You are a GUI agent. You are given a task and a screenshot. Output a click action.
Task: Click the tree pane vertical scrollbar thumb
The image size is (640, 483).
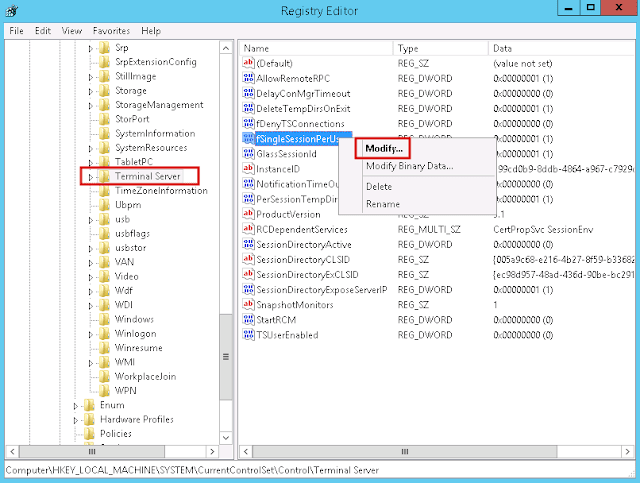coord(226,356)
